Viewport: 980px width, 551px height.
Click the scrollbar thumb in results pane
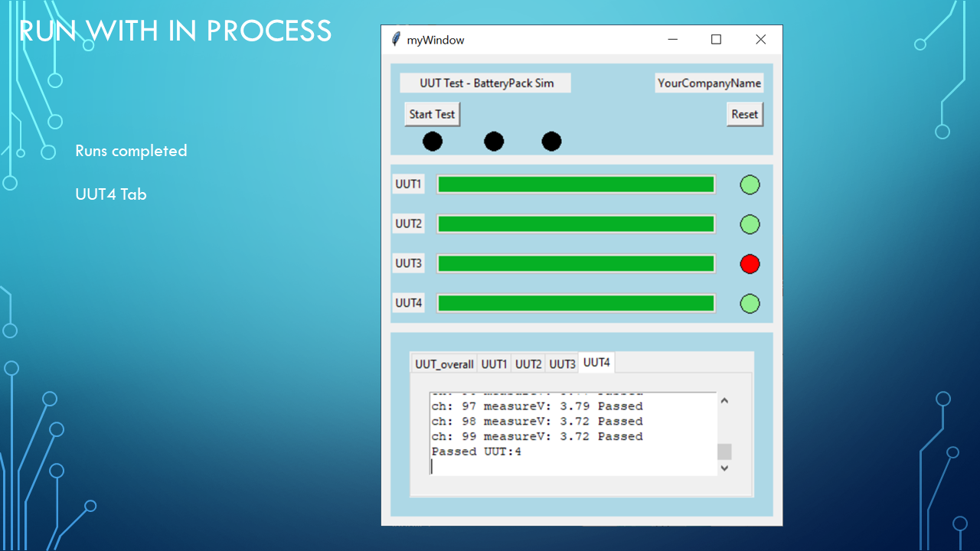click(724, 452)
